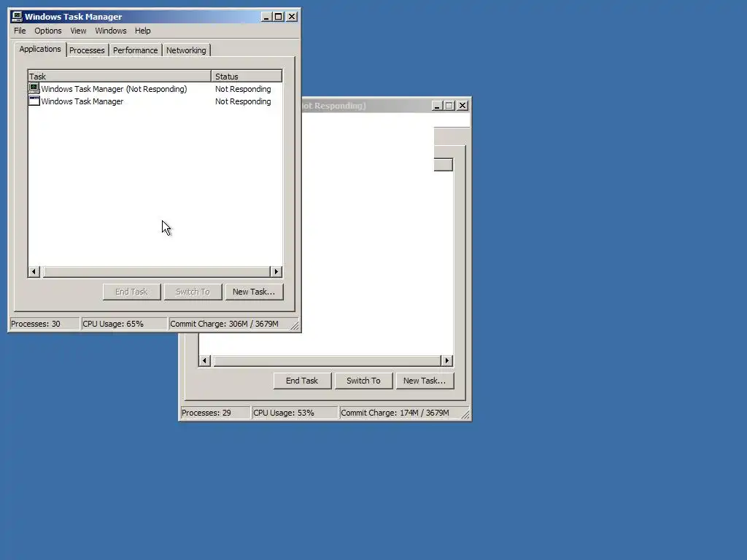Select the second Windows Task Manager task row
Image resolution: width=747 pixels, height=560 pixels.
point(155,101)
